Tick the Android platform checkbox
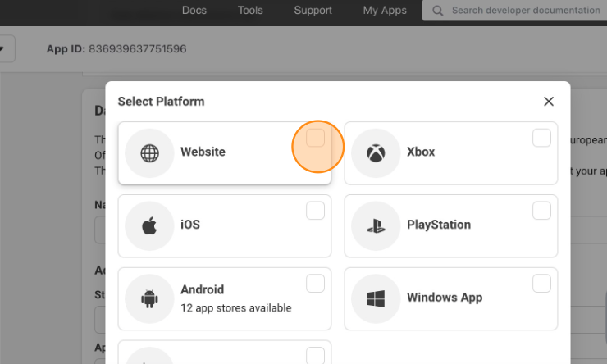Screen dimensions: 607x364 (x=315, y=283)
